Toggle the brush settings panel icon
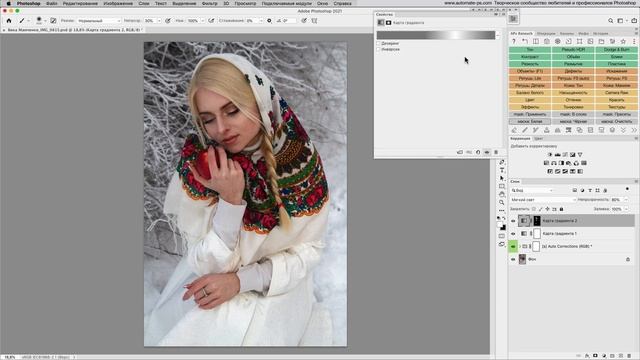This screenshot has width=640, height=360. 53,20
